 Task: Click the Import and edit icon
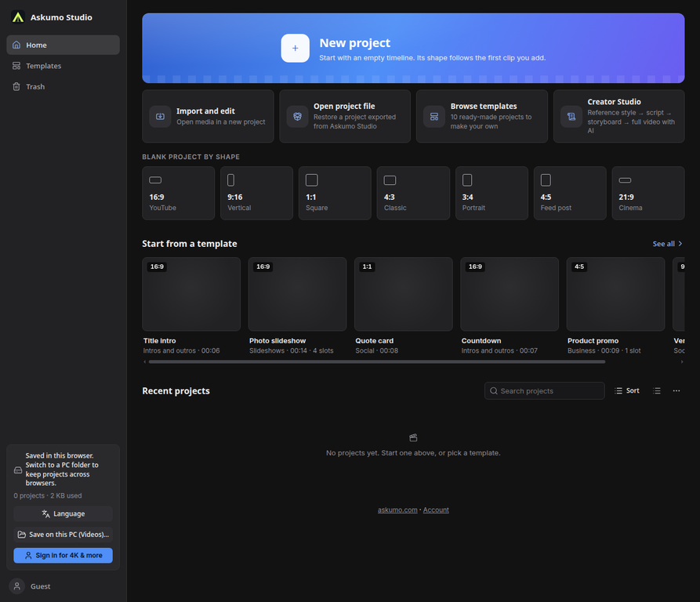tap(160, 117)
